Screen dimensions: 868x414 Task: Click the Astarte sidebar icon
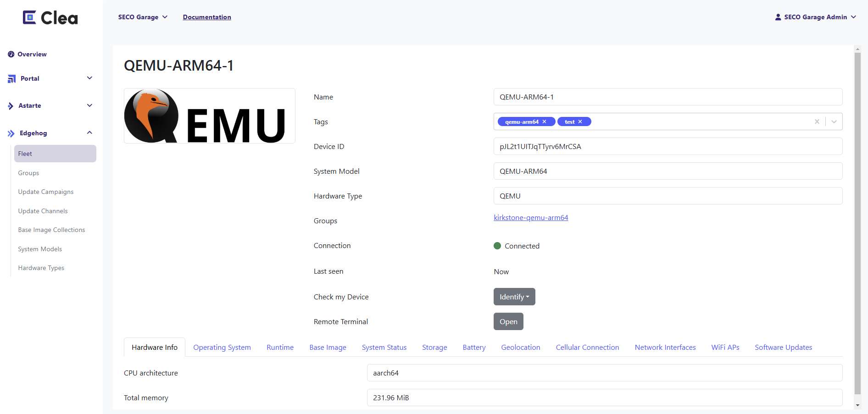(x=11, y=106)
